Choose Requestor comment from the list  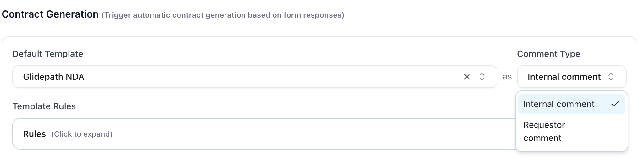point(544,131)
